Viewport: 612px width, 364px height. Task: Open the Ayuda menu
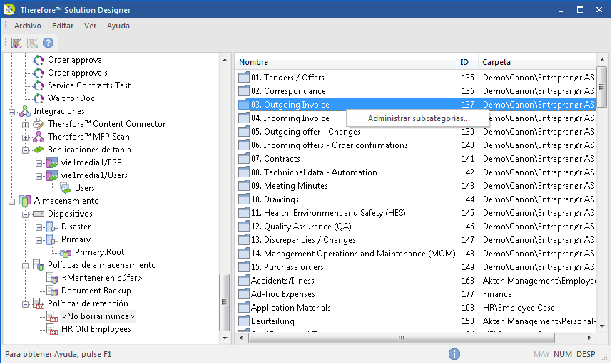tap(118, 26)
